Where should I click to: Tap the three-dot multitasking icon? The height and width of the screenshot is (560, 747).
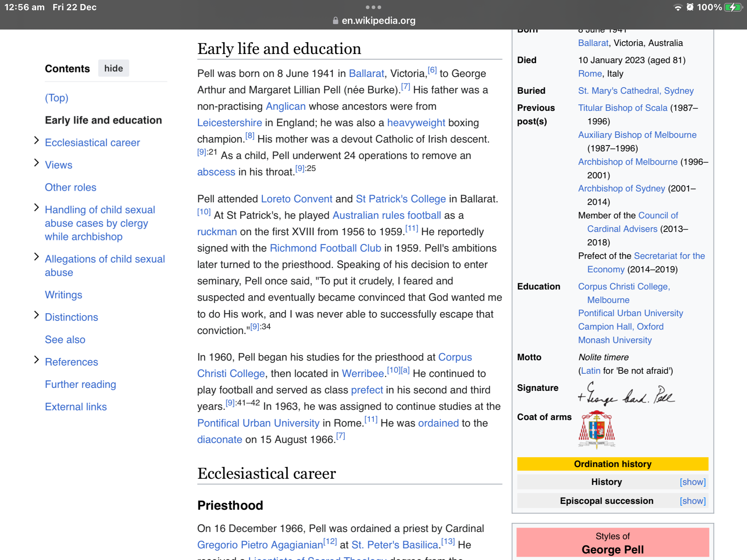pyautogui.click(x=373, y=7)
